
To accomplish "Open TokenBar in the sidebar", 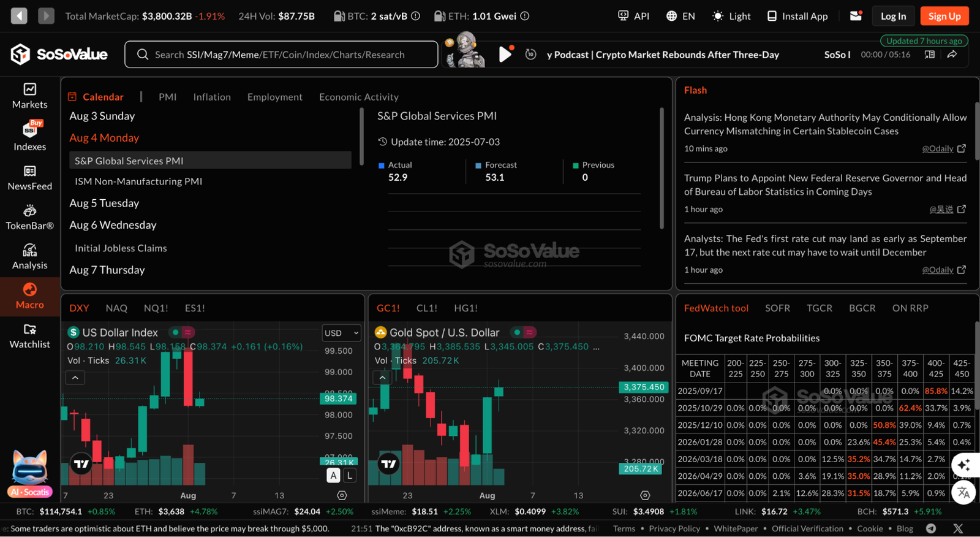I will [29, 218].
